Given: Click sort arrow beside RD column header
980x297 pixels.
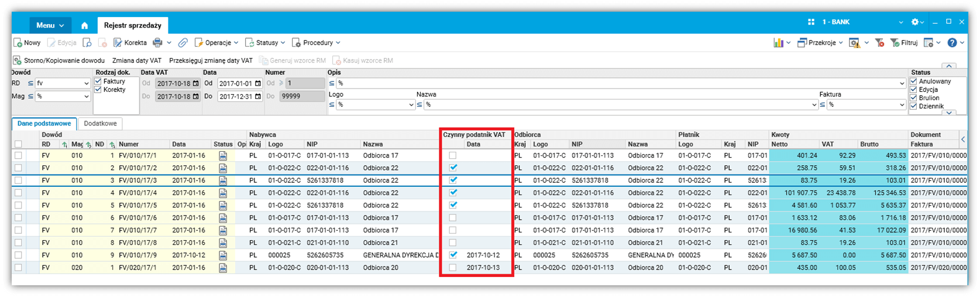Looking at the screenshot, I should (65, 144).
